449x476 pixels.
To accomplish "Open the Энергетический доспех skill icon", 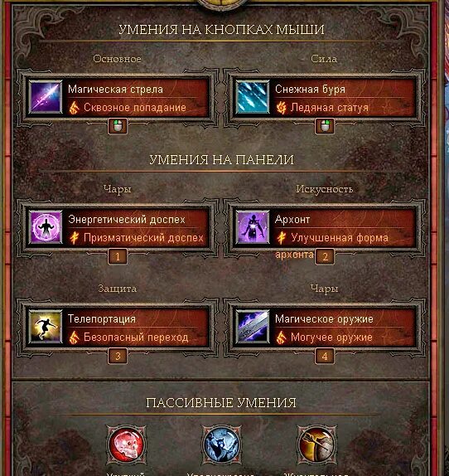I will (46, 227).
